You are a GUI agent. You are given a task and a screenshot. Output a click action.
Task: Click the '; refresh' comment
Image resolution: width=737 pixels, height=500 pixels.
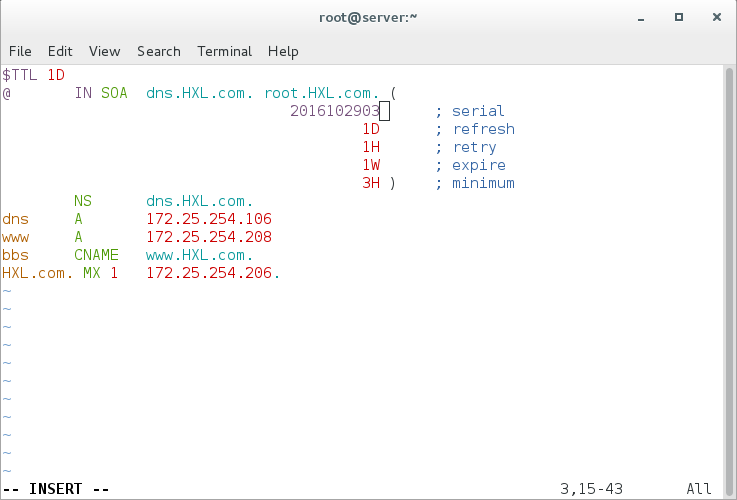pyautogui.click(x=475, y=129)
